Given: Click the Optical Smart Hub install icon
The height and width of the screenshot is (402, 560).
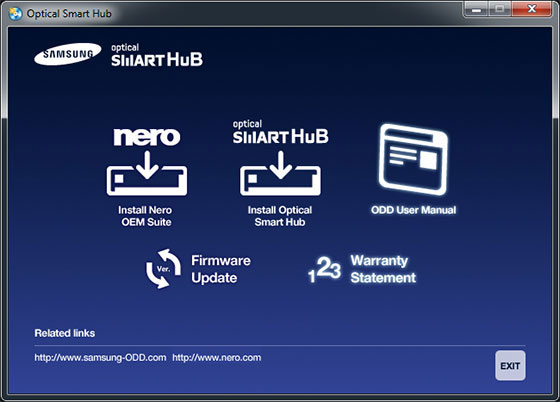Looking at the screenshot, I should (x=280, y=173).
